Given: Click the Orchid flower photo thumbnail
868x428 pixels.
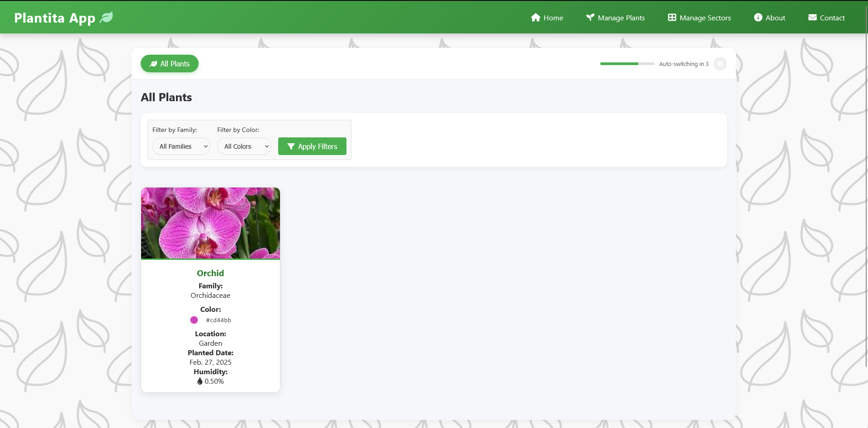Looking at the screenshot, I should point(210,223).
